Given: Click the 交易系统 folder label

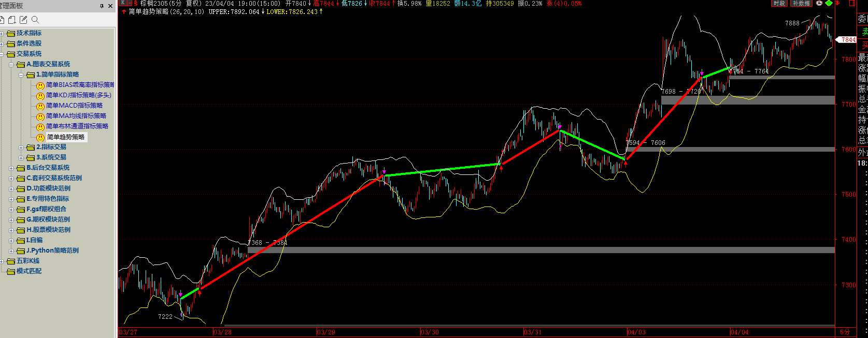Looking at the screenshot, I should tap(29, 54).
